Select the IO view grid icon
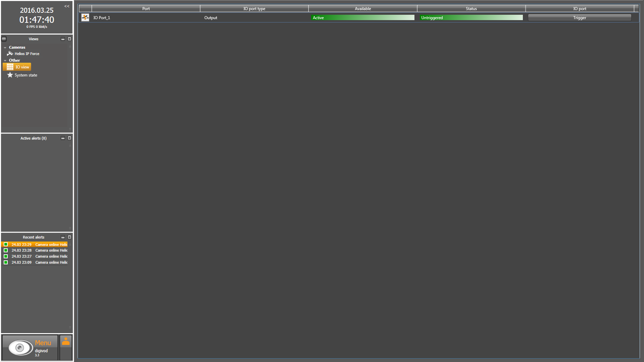Screen dimensions: 644x362 [x=10, y=67]
